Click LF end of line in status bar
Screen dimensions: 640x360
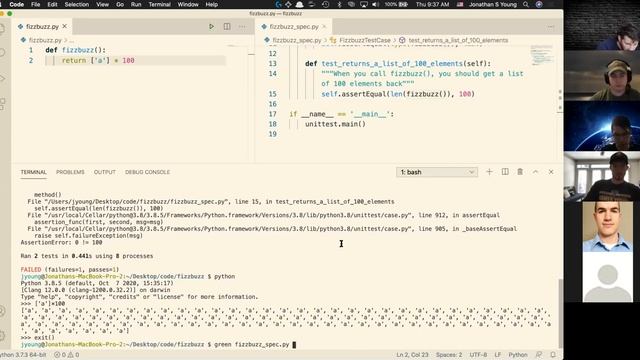tap(498, 355)
